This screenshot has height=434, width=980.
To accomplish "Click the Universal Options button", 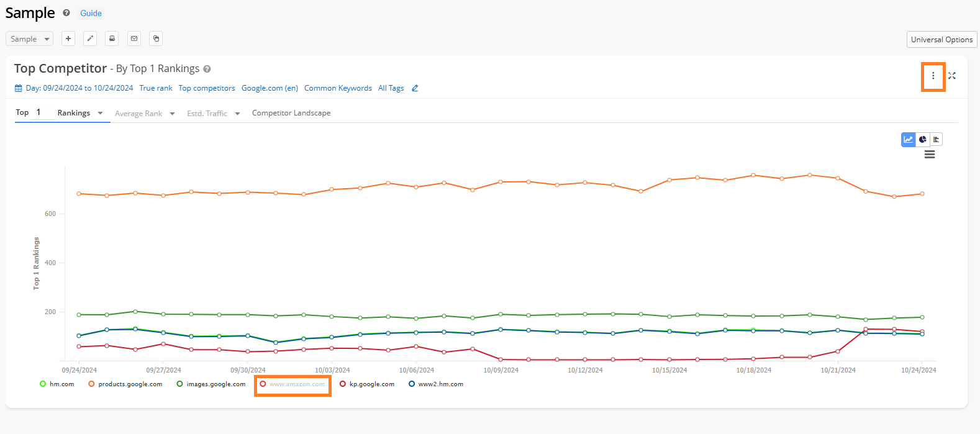I will 941,40.
